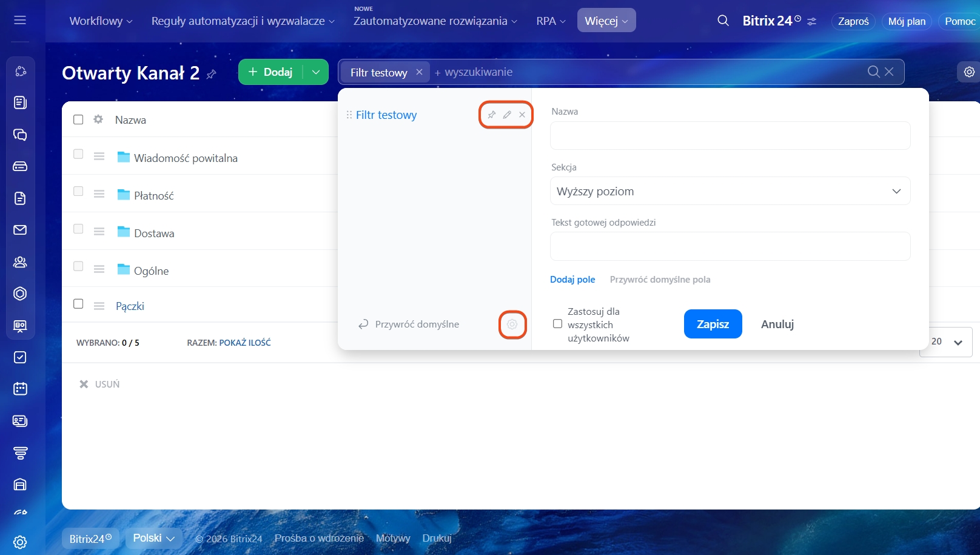Screen dimensions: 980x555
Task: Click Przywróć domyślne pola link
Action: pos(660,280)
